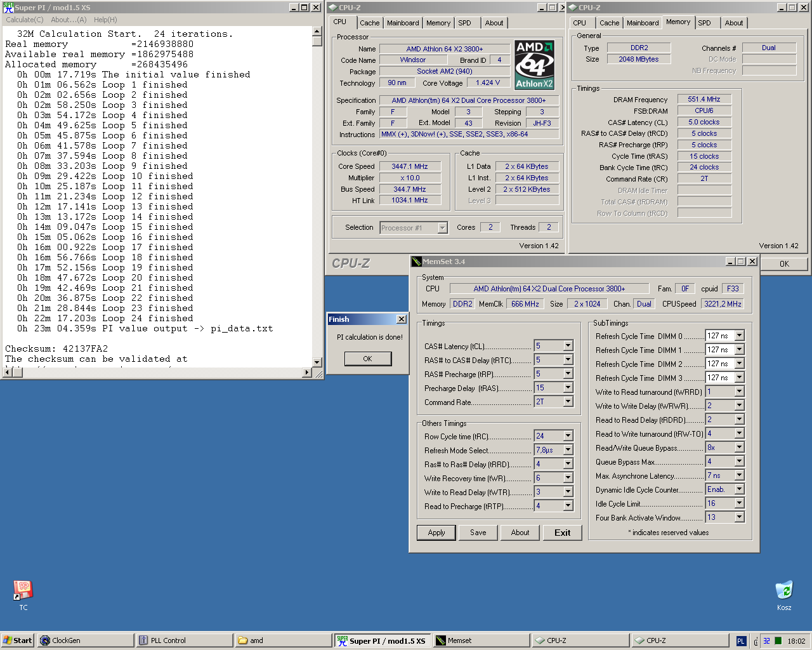
Task: Expand RAS# Precharge (tRP) dropdown
Action: 568,374
